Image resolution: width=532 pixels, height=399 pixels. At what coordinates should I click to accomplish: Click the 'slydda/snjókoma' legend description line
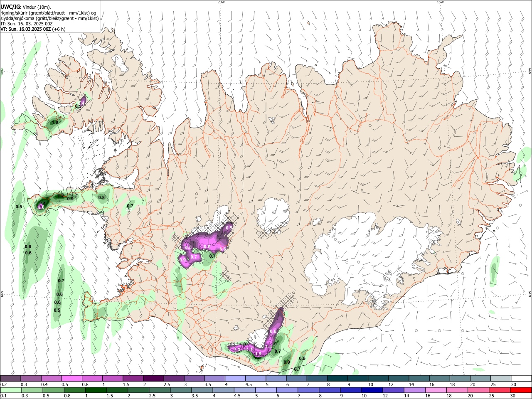[x=49, y=18]
